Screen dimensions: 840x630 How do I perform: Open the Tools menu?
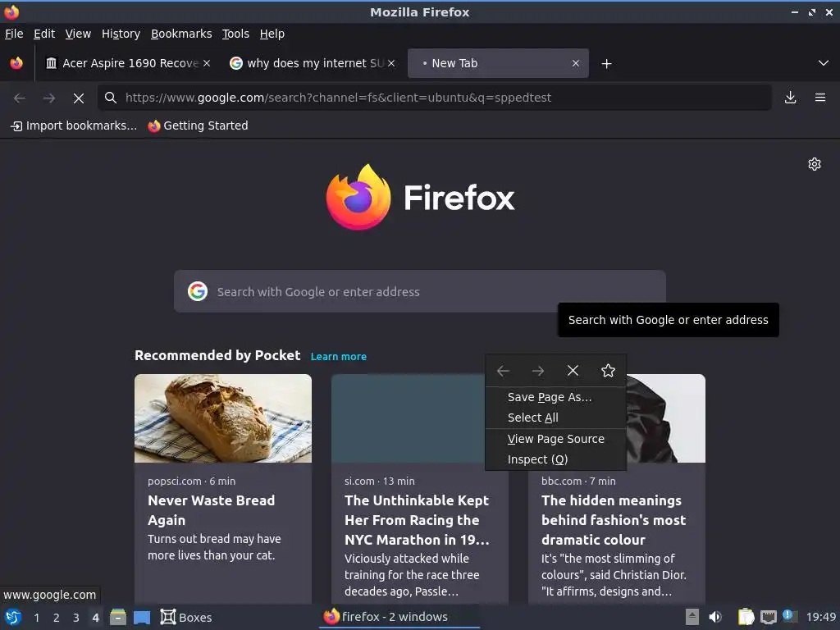click(235, 34)
